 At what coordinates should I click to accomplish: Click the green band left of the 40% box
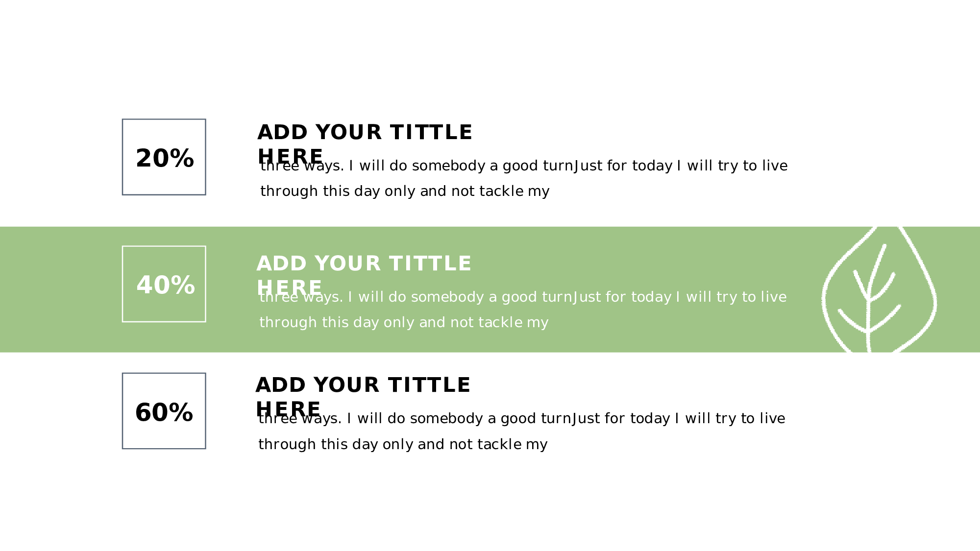tap(59, 289)
